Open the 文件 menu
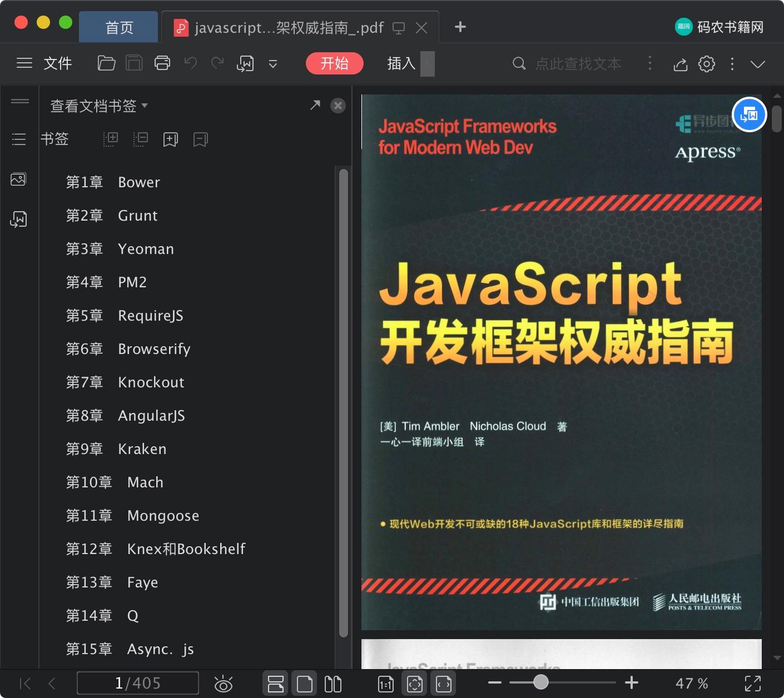 coord(58,63)
